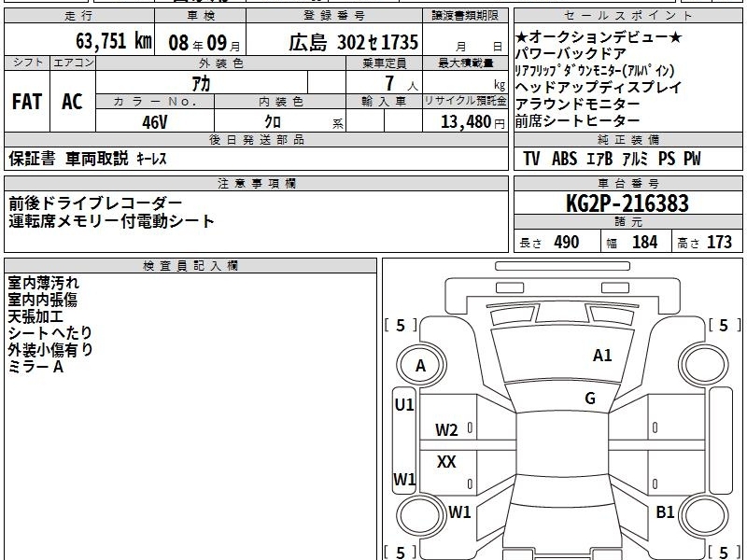Click A1 mark on windshield diagram
The image size is (747, 560).
pos(602,356)
